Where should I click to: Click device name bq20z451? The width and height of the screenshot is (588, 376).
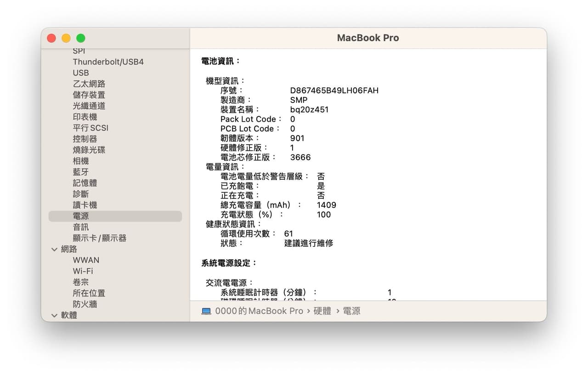pos(309,110)
